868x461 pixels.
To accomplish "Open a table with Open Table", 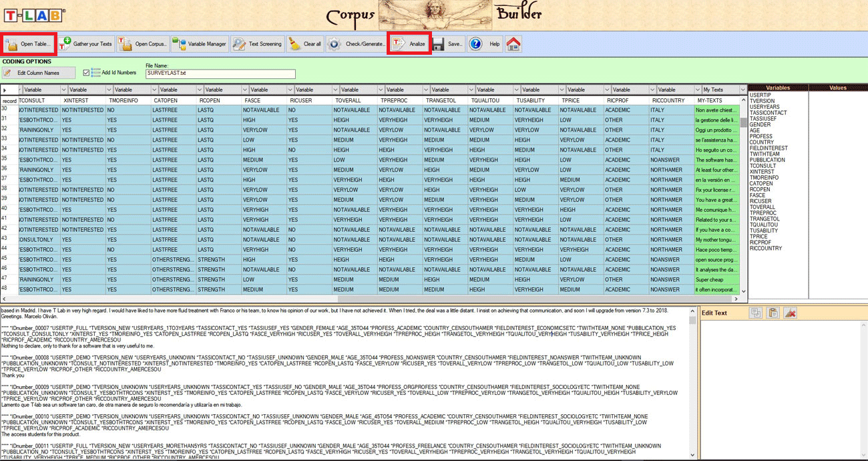I will [x=29, y=44].
